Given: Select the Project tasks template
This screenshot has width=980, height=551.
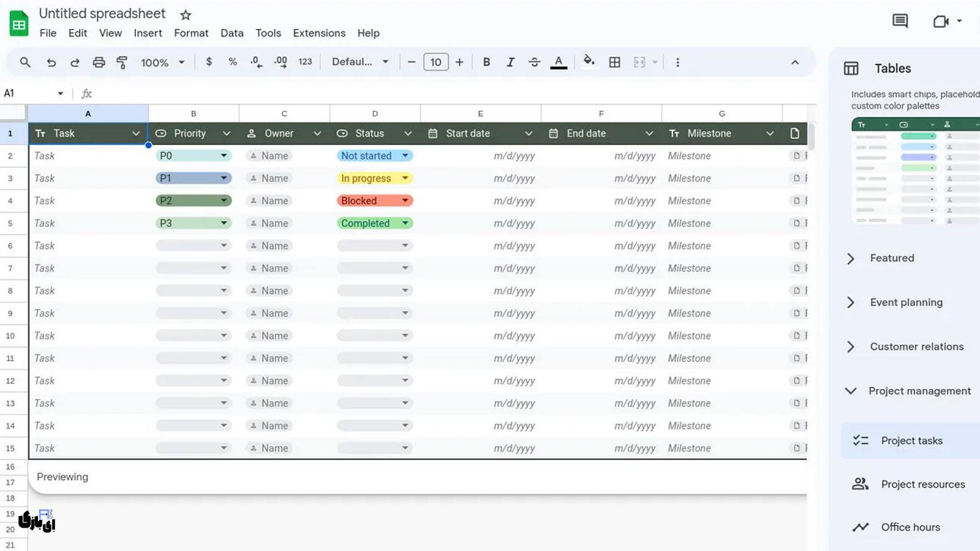Looking at the screenshot, I should tap(911, 441).
